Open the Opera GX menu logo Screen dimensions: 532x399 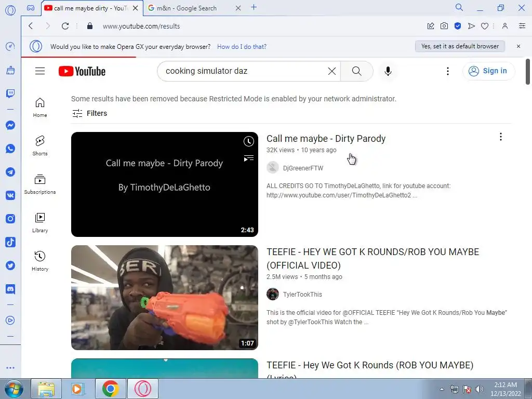10,10
